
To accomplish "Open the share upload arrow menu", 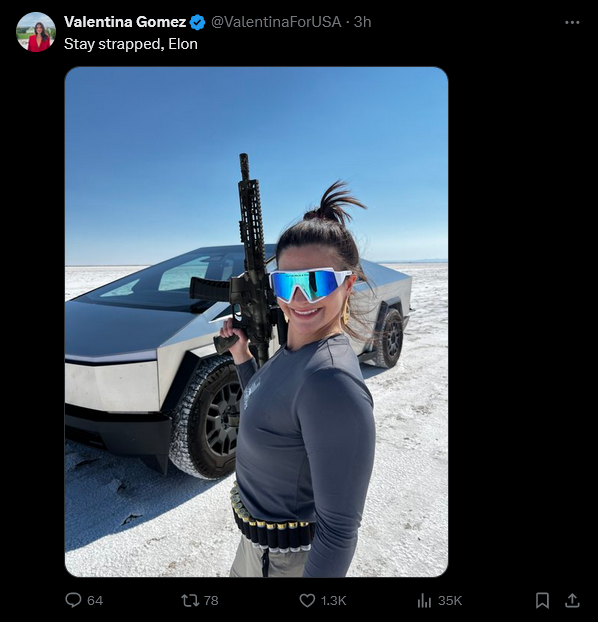I will tap(572, 601).
